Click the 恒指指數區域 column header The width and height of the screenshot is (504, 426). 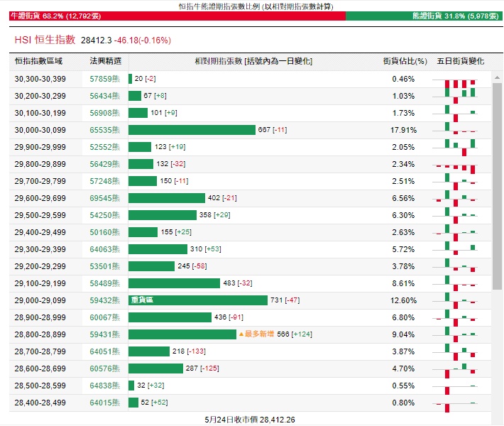click(x=38, y=61)
